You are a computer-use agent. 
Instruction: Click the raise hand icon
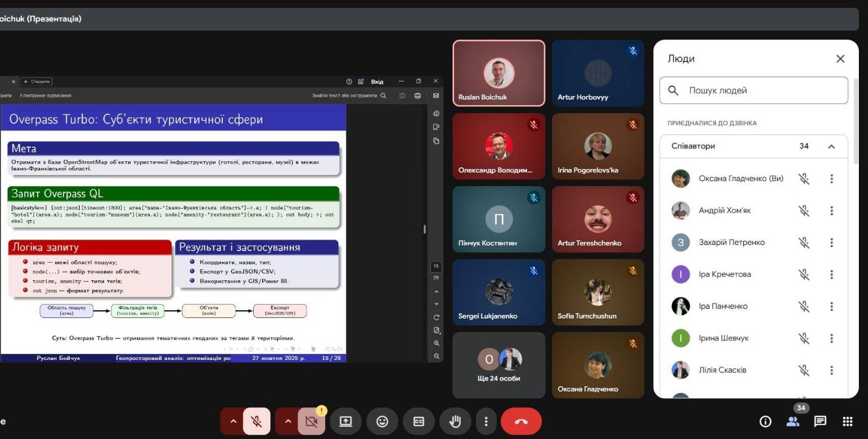point(455,421)
